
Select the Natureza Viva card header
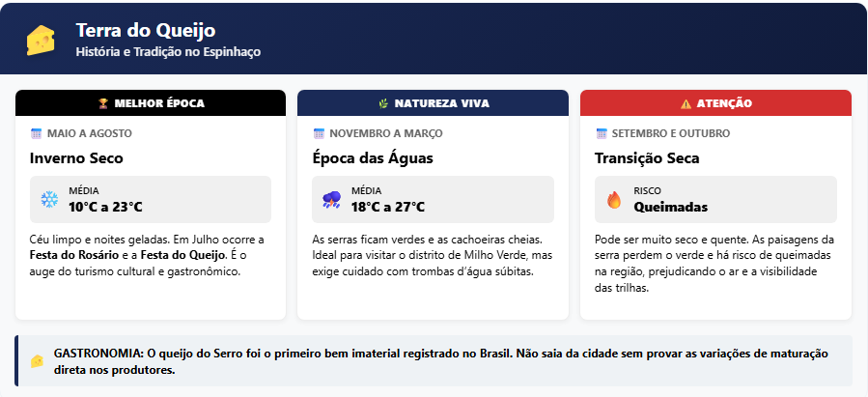[x=433, y=103]
